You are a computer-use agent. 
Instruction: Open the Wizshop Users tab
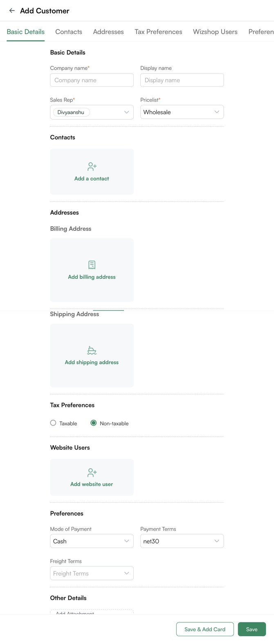pyautogui.click(x=215, y=31)
